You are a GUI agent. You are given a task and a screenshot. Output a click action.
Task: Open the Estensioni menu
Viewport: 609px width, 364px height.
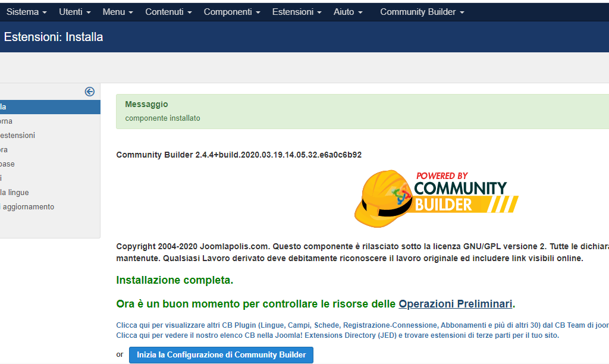coord(297,12)
